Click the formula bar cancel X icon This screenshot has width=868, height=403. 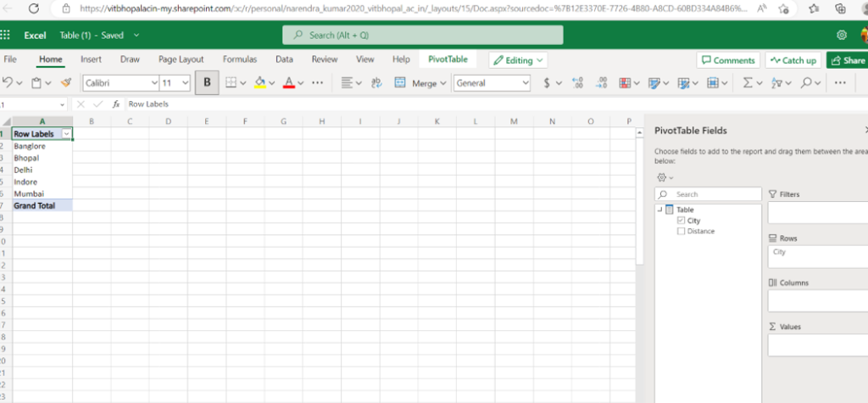(81, 104)
